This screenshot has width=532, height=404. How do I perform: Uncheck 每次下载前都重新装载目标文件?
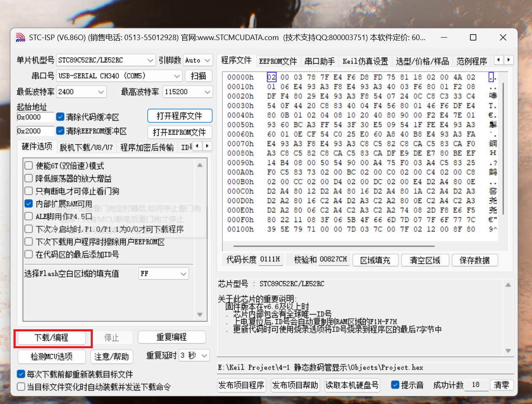click(21, 374)
